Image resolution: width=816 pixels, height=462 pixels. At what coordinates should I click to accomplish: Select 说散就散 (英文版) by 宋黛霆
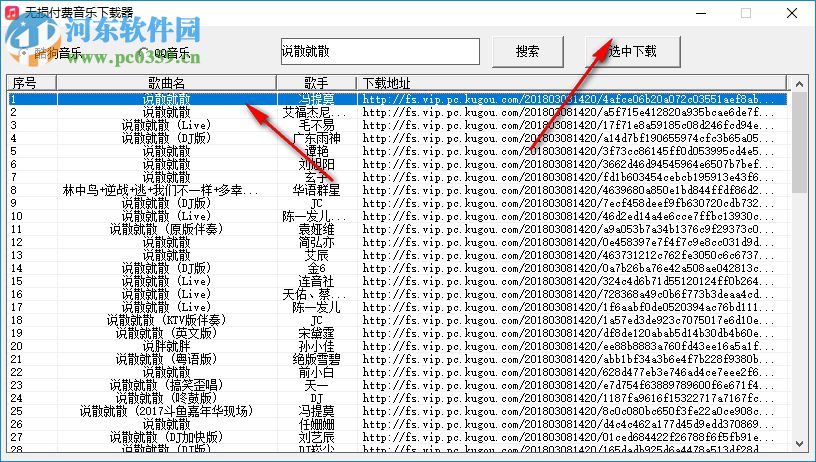(x=397, y=333)
